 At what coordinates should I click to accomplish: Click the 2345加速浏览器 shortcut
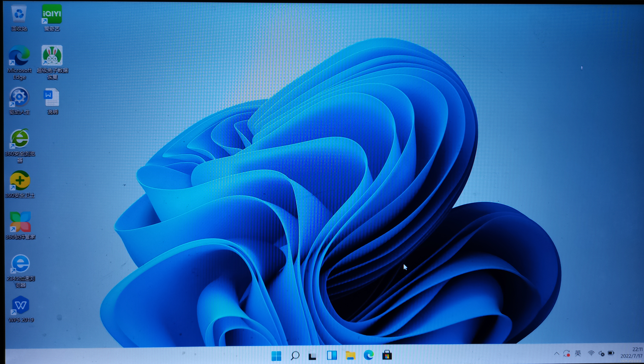21,264
